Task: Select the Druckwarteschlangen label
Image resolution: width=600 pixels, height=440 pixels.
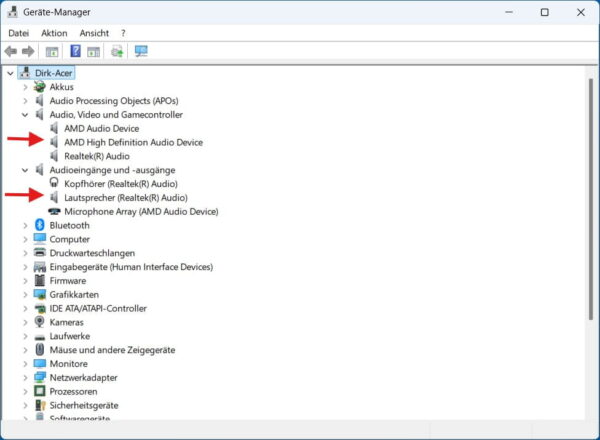Action: (92, 253)
